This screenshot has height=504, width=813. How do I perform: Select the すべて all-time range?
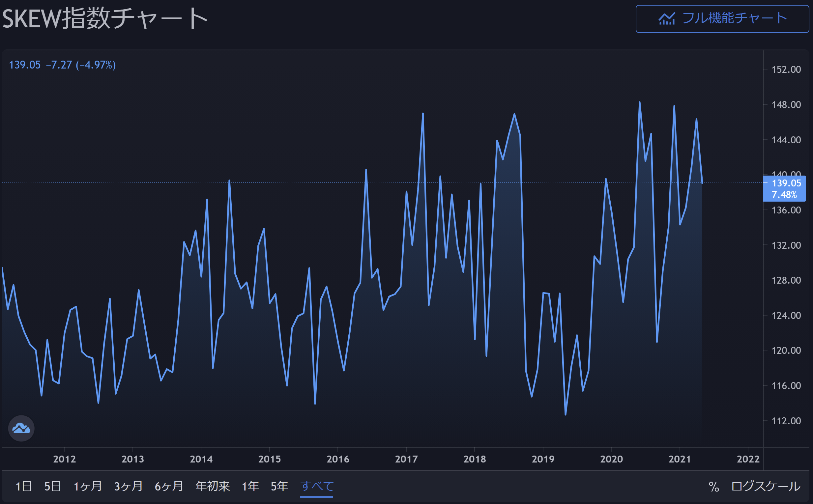coord(317,486)
